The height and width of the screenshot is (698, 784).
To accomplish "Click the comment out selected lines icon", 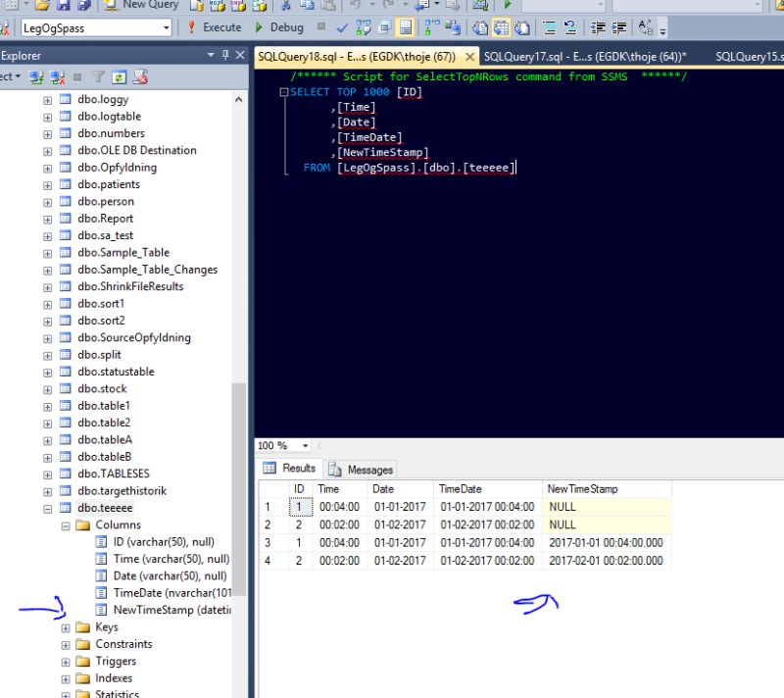I will [549, 28].
